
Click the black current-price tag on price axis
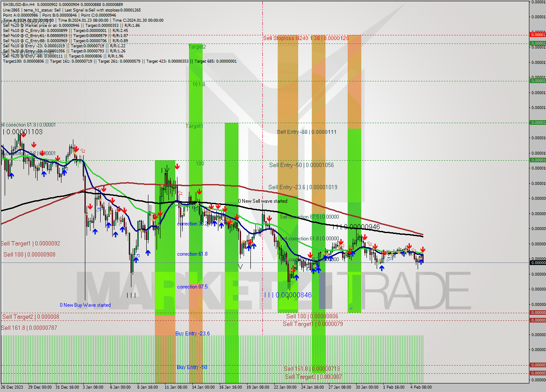point(537,262)
